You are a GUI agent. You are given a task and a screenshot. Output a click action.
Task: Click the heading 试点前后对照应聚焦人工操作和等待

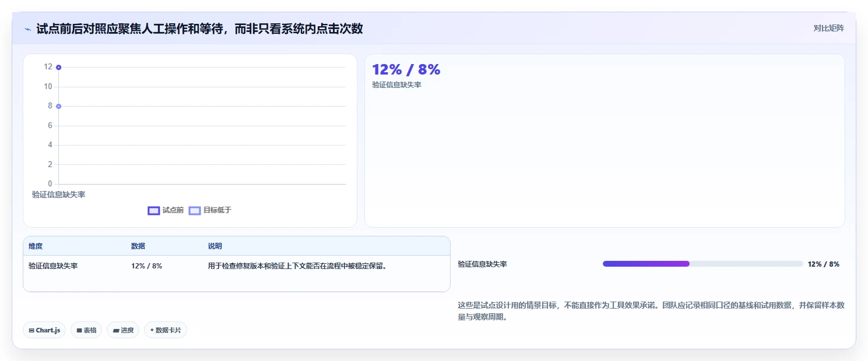point(199,29)
